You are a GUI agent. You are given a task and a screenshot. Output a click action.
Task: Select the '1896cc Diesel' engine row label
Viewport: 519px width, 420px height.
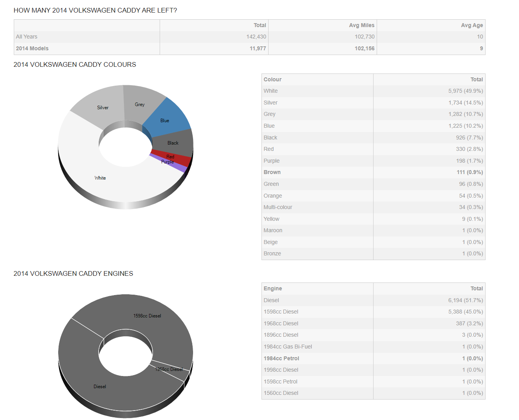coord(281,335)
